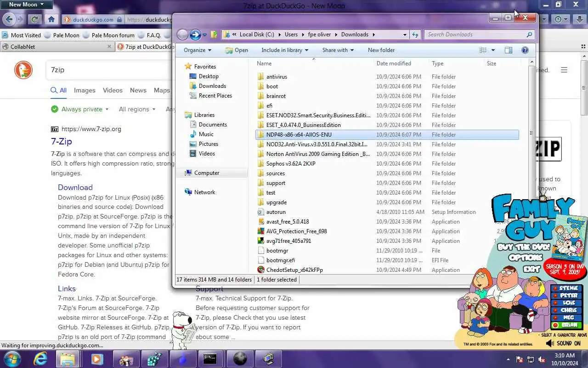The height and width of the screenshot is (368, 588).
Task: Click the change view icon in Explorer
Action: tap(483, 50)
